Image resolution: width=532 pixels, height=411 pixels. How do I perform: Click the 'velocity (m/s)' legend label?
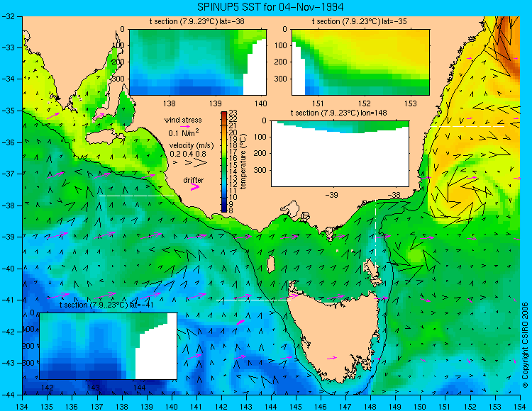click(x=192, y=146)
